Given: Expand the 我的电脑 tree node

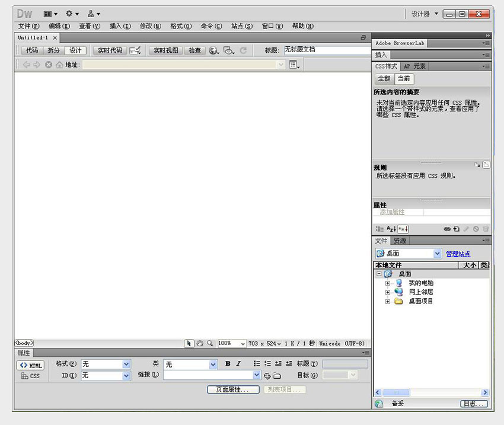Looking at the screenshot, I should [x=388, y=283].
